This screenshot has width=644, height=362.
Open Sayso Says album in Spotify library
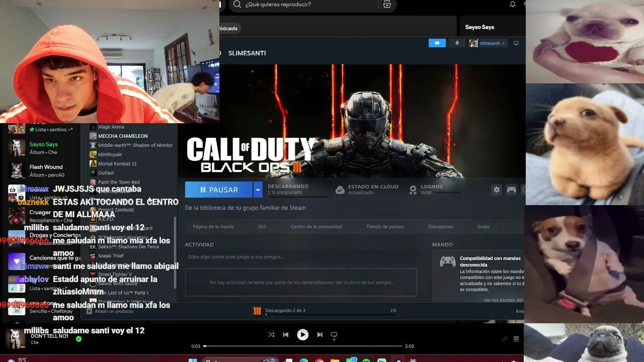coord(43,148)
